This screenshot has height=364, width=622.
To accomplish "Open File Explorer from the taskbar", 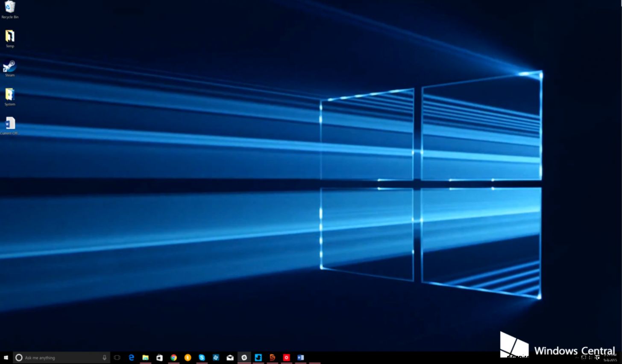I will (x=145, y=357).
